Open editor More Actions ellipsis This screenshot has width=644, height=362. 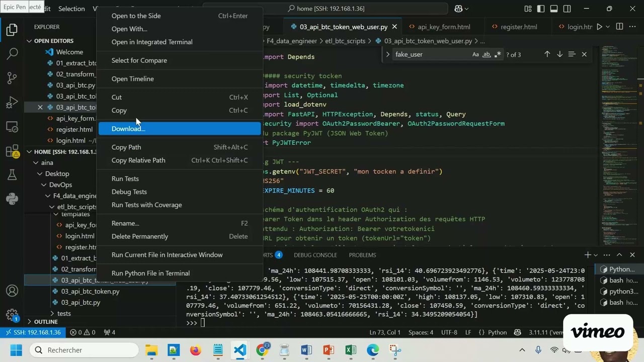632,27
